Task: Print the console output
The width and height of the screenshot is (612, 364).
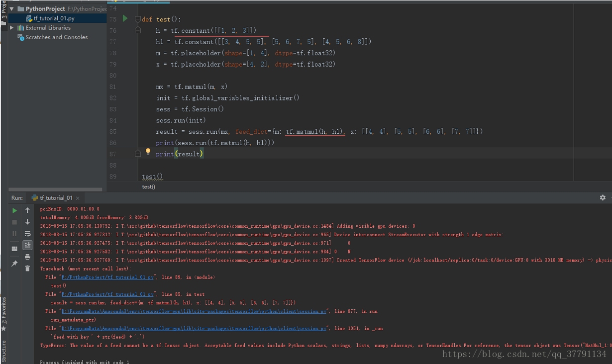Action: coord(27,257)
